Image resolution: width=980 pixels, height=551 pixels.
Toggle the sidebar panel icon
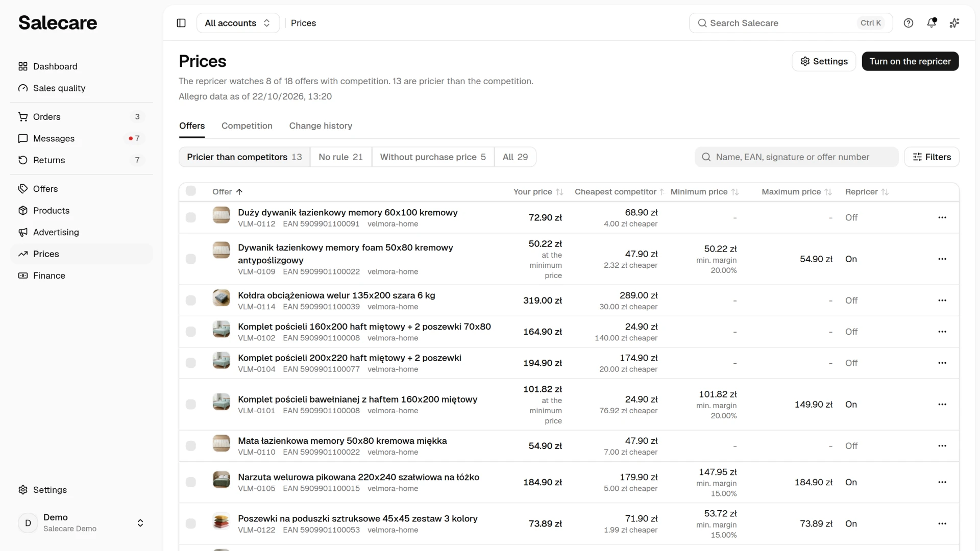coord(181,23)
